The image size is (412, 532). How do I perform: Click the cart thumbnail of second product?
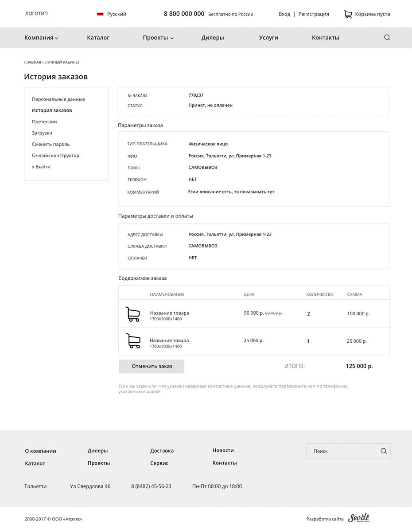click(x=133, y=341)
